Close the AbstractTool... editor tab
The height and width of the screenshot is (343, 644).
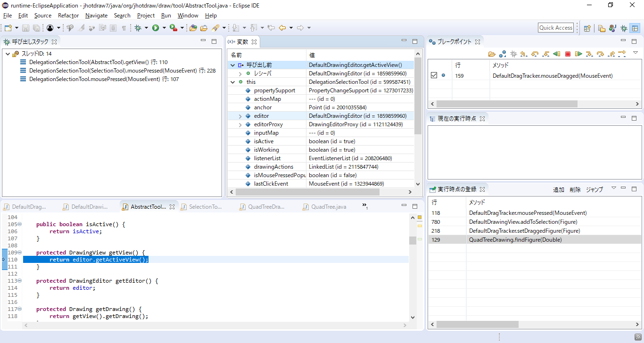[172, 207]
